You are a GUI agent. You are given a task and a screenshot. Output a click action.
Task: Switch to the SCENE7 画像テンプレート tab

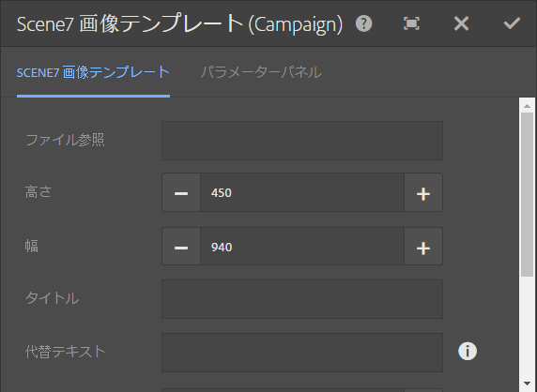coord(93,72)
